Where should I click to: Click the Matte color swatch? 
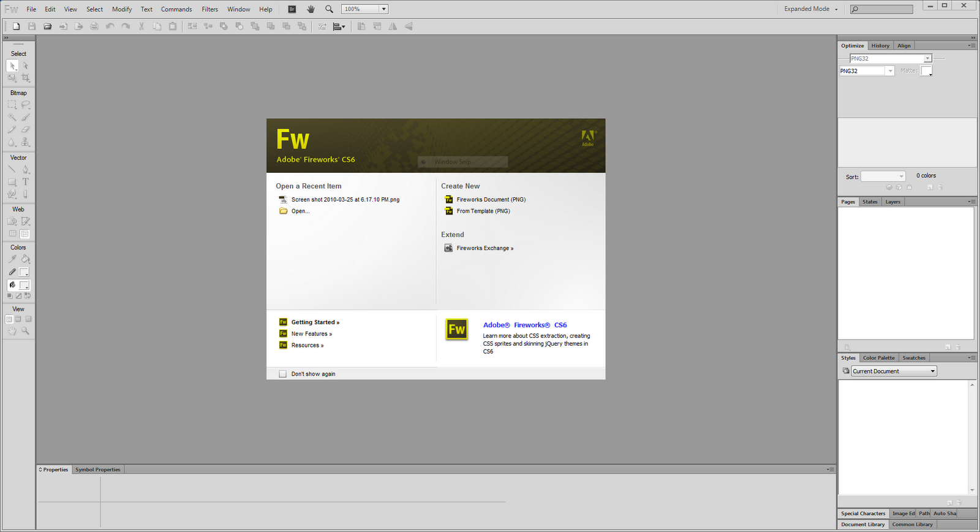[x=926, y=71]
